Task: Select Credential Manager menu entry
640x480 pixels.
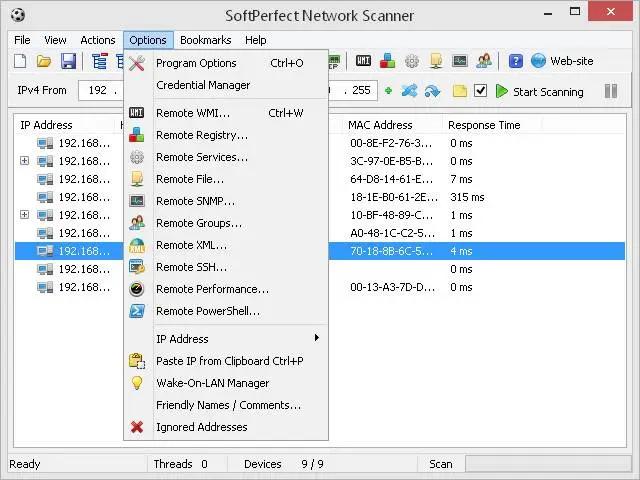Action: tap(226, 85)
